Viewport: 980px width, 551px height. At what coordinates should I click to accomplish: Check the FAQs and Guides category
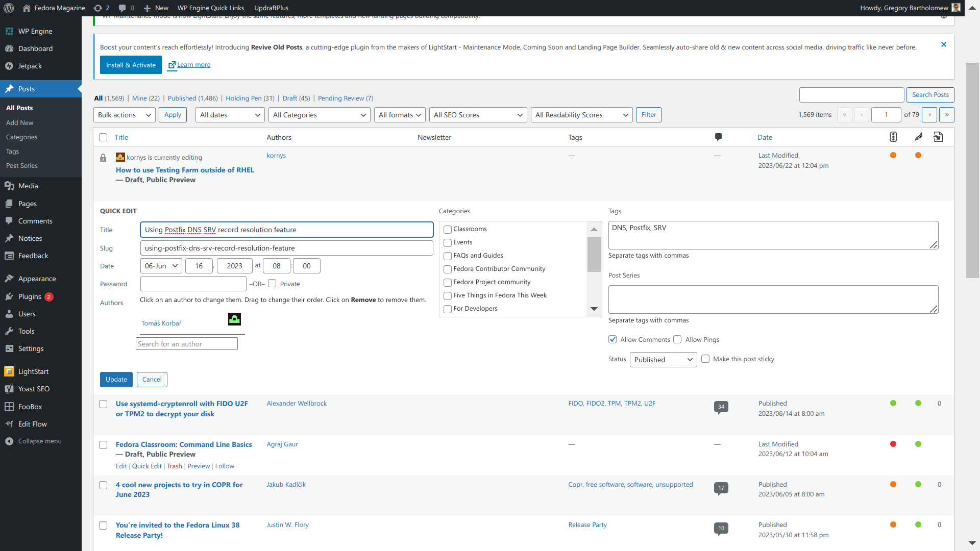pos(448,256)
